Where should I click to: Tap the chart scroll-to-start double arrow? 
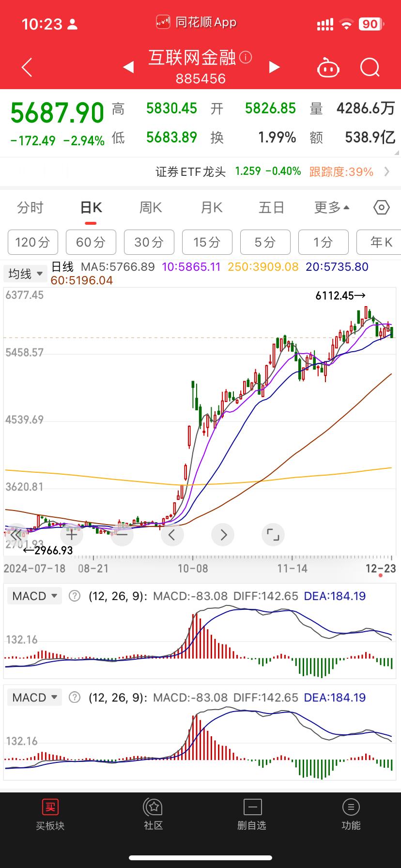pyautogui.click(x=15, y=535)
